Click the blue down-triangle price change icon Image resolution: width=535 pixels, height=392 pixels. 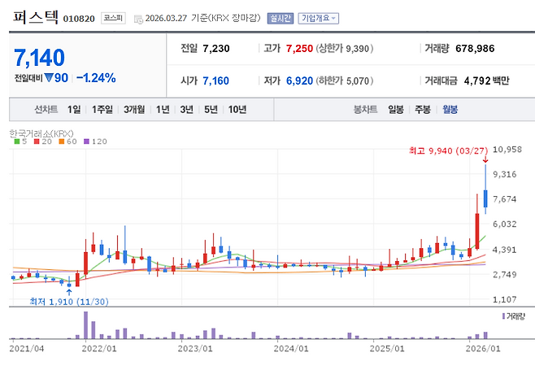pos(48,78)
